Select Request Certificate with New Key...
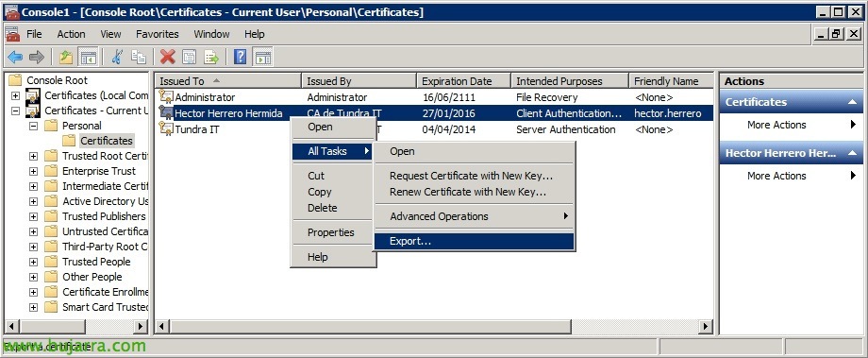 coord(475,176)
